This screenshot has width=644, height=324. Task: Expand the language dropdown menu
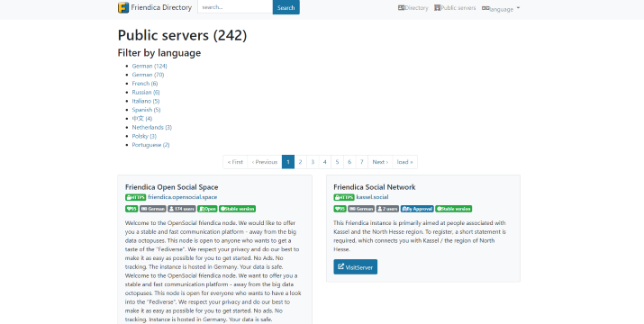[x=501, y=9]
